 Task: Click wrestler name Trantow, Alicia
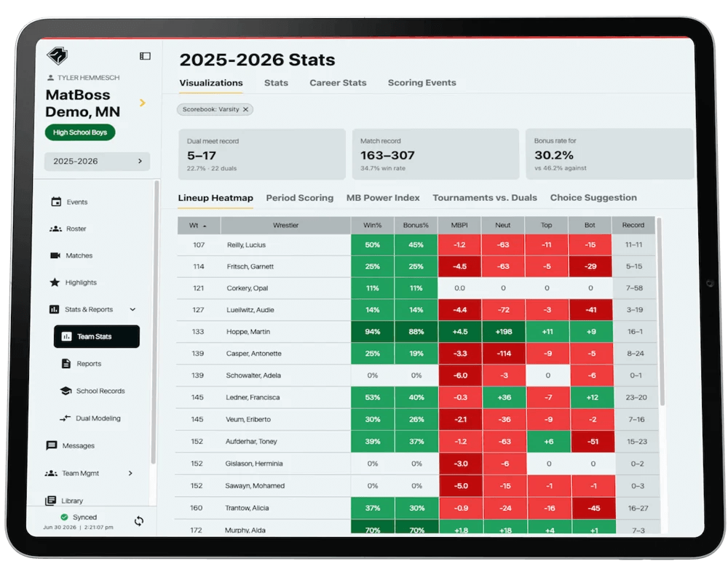pyautogui.click(x=247, y=508)
